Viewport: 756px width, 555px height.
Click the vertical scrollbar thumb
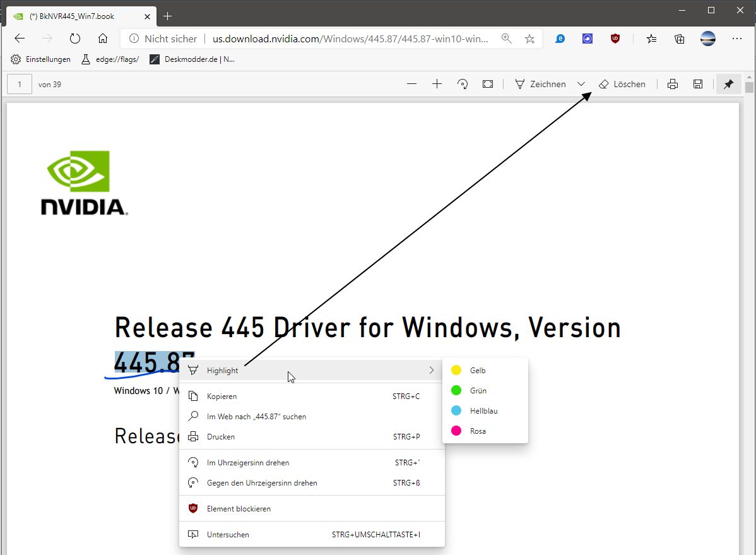[749, 87]
